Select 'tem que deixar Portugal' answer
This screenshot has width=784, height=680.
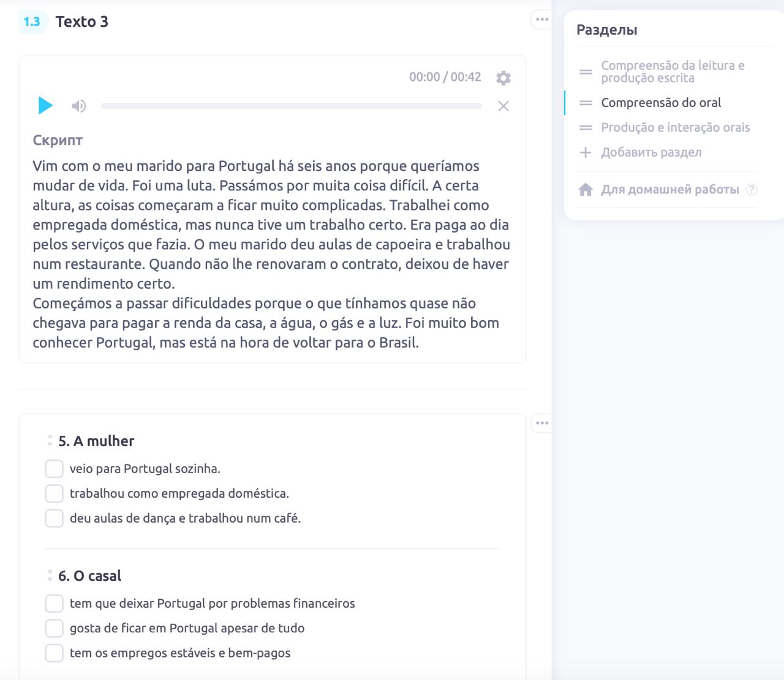(x=55, y=603)
